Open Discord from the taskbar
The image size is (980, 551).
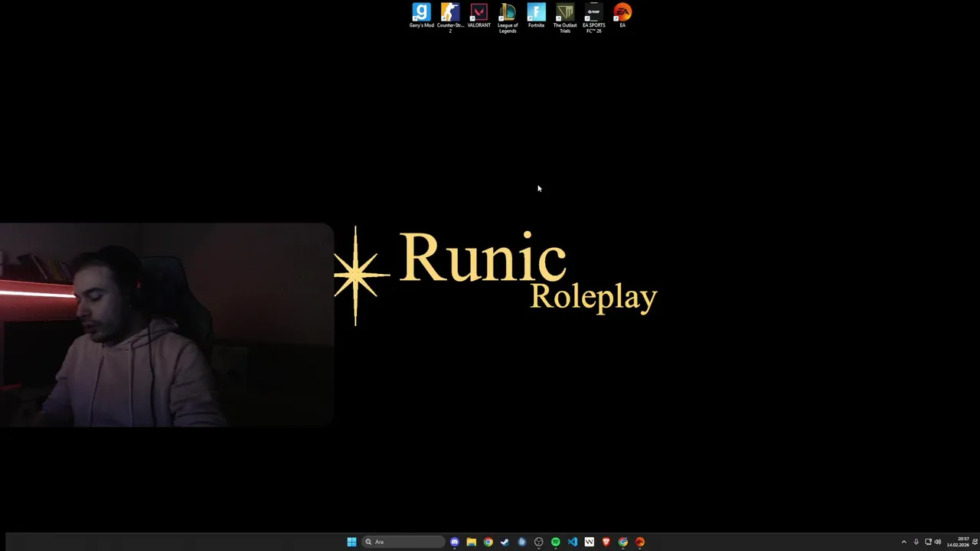click(455, 542)
